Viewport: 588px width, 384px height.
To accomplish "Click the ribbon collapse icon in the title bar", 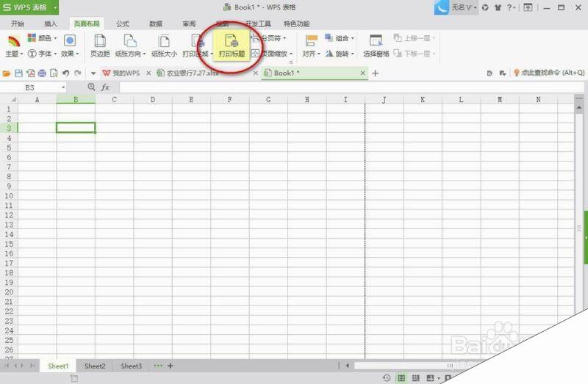I will coord(528,7).
